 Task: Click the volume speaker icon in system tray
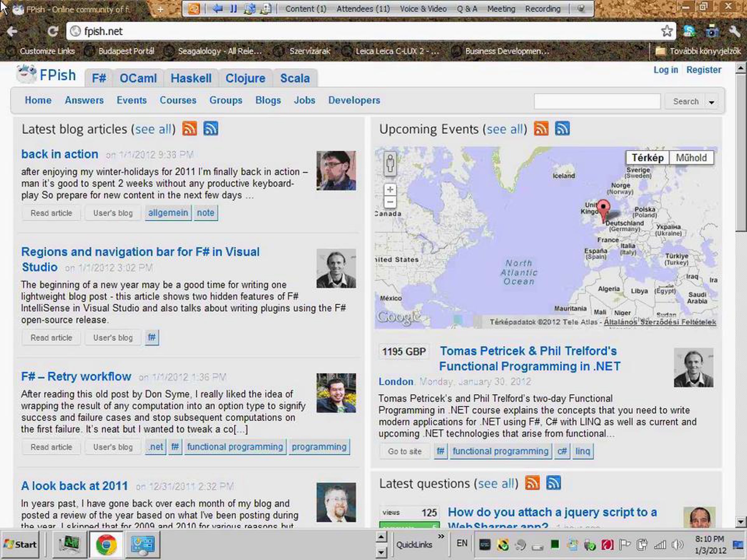coord(677,544)
